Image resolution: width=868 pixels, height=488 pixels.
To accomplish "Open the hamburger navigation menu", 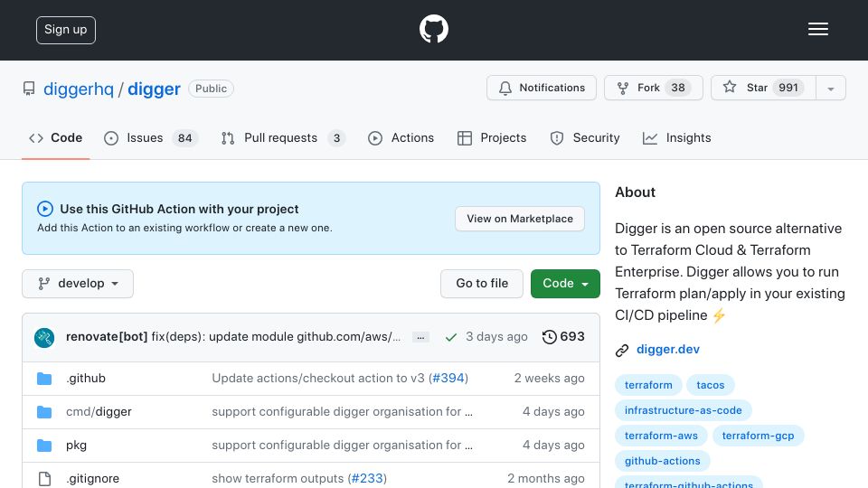I will (x=817, y=29).
